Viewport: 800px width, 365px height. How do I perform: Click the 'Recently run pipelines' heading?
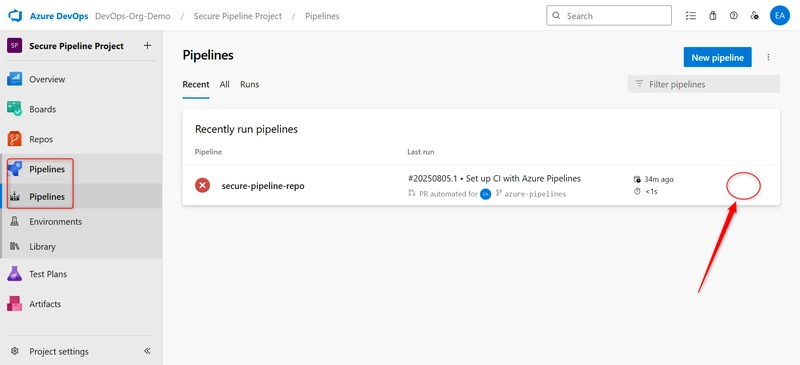pos(246,129)
